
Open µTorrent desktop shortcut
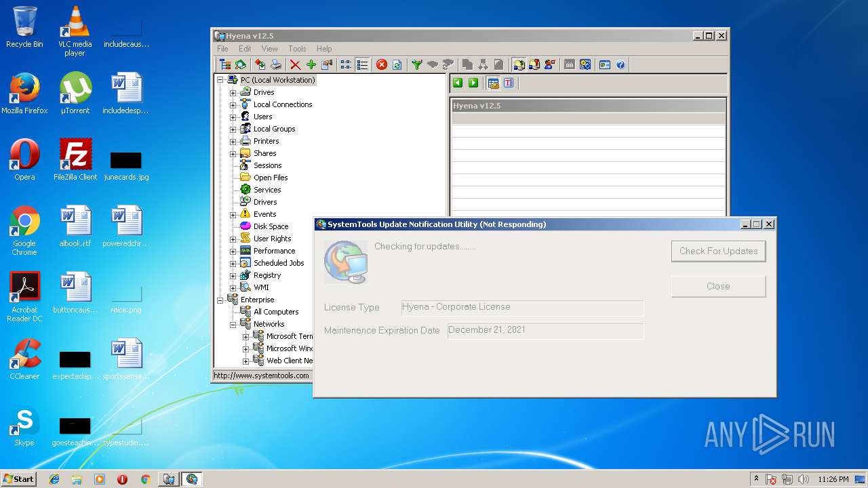coord(75,94)
